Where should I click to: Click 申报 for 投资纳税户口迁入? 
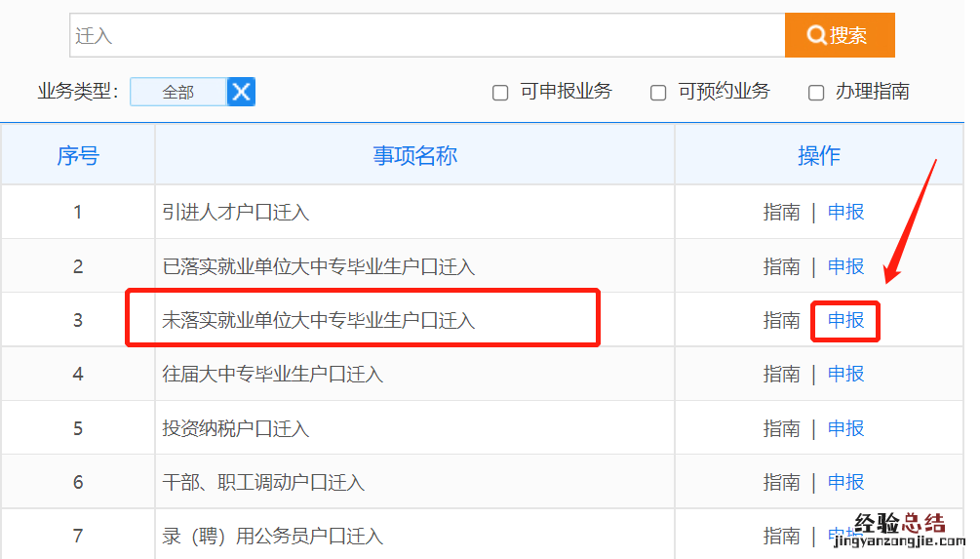point(845,428)
